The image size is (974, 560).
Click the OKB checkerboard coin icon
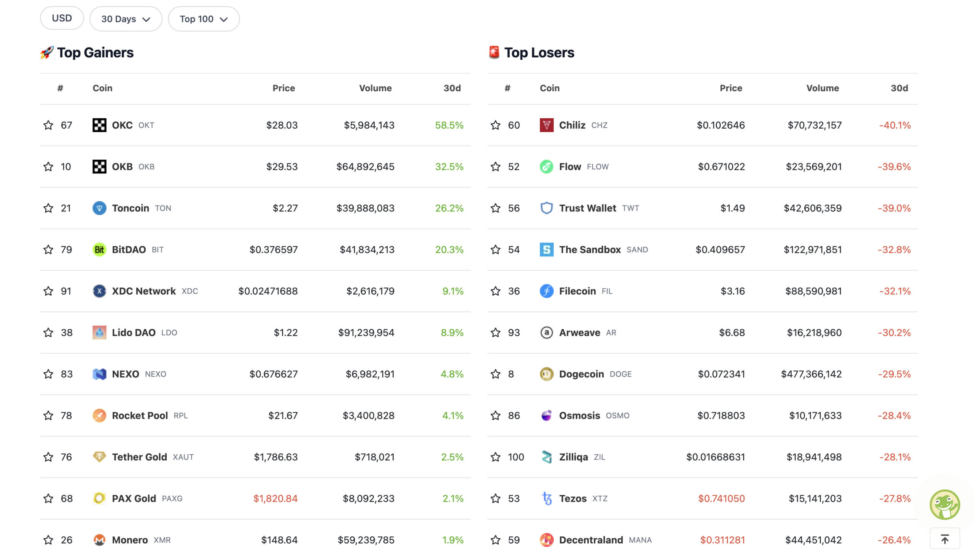[99, 167]
